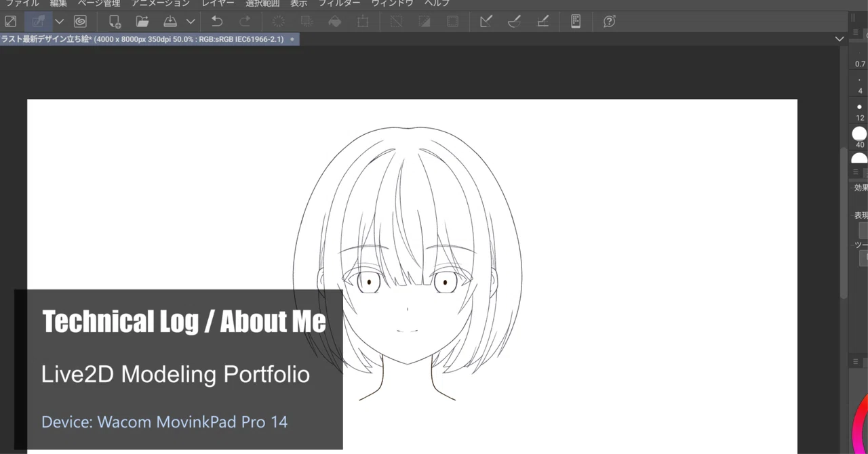Open the dropdown arrow beside the pen icon

point(60,22)
